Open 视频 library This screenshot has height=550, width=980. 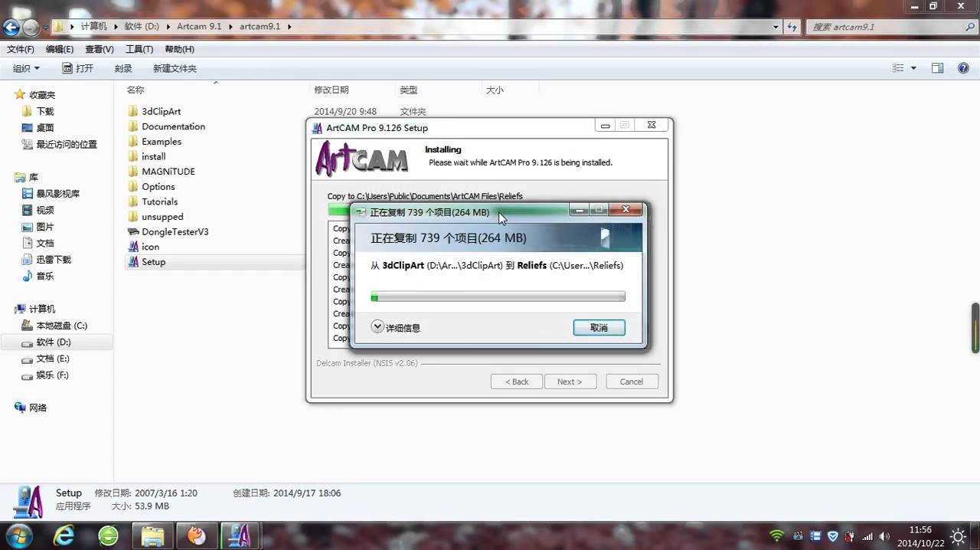45,210
